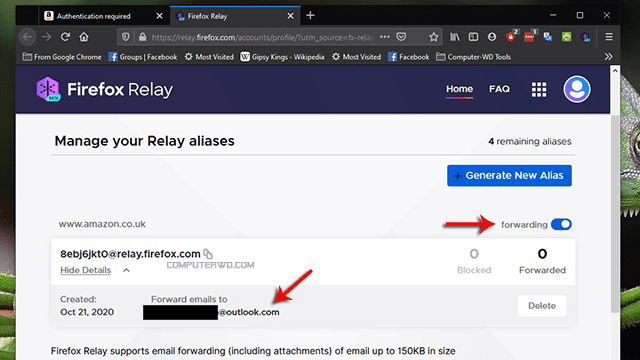Go forward using the browser forward arrow
640x360 pixels.
tap(46, 37)
